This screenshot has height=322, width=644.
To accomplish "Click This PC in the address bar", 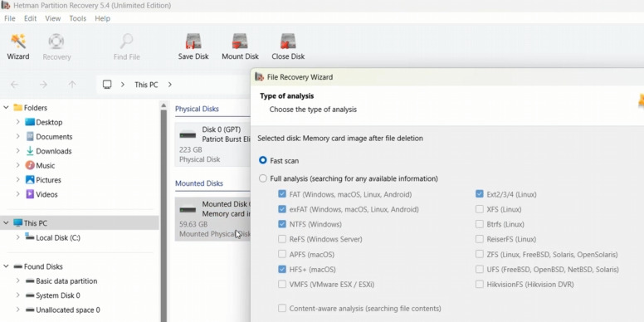I will (146, 85).
